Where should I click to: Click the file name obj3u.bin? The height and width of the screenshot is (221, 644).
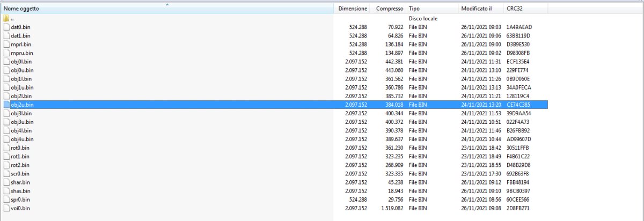coord(22,122)
